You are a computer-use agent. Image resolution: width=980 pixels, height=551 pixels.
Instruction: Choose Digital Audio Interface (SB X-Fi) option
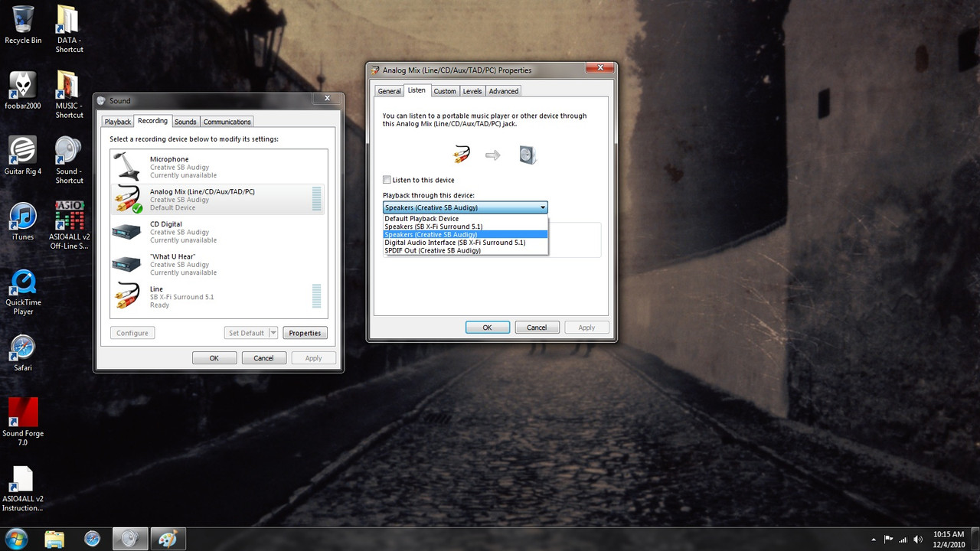click(465, 242)
